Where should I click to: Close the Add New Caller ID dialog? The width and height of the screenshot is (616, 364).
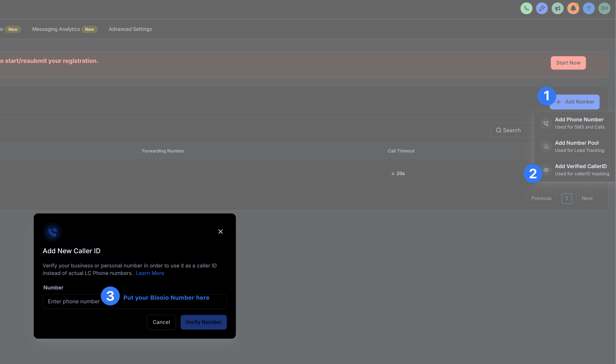pos(221,232)
